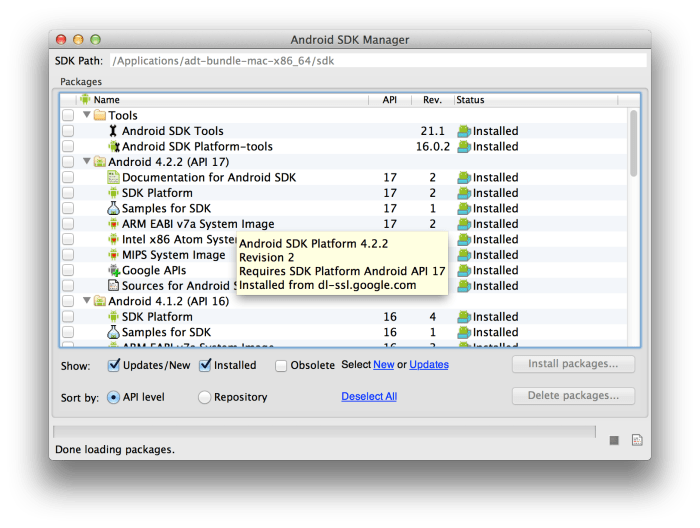
Task: Click the Rev. column header
Action: (x=432, y=100)
